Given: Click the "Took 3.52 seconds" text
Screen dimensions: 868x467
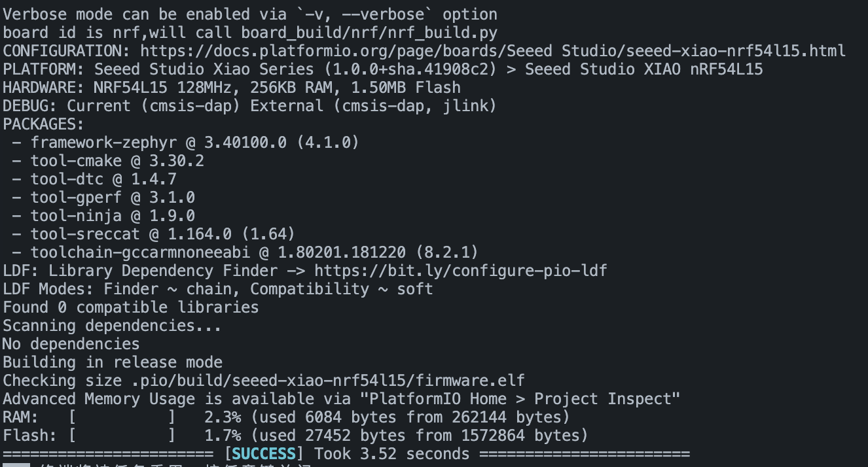Looking at the screenshot, I should (392, 454).
